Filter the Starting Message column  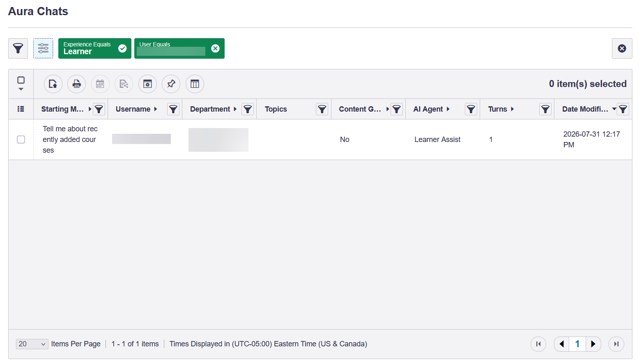click(x=99, y=109)
